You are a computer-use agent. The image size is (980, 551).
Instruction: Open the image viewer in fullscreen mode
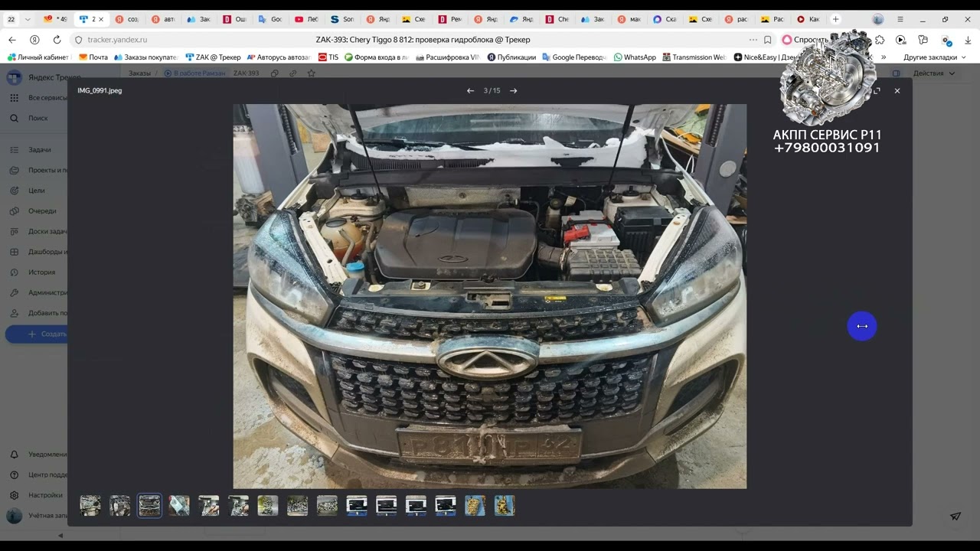877,90
